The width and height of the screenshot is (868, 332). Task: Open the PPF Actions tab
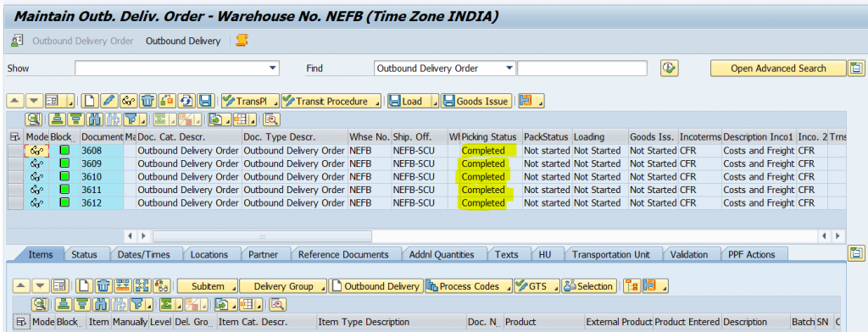[751, 255]
